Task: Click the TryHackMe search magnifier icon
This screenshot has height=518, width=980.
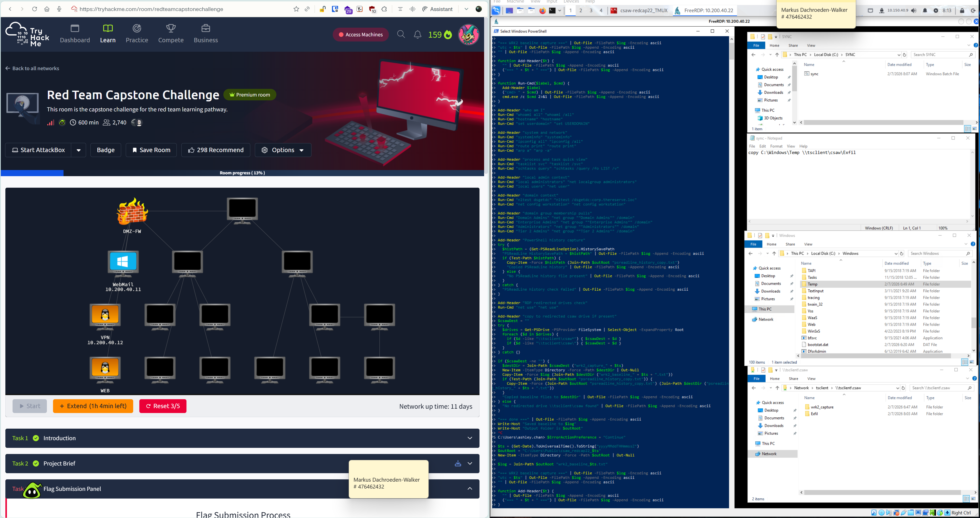Action: pos(401,35)
